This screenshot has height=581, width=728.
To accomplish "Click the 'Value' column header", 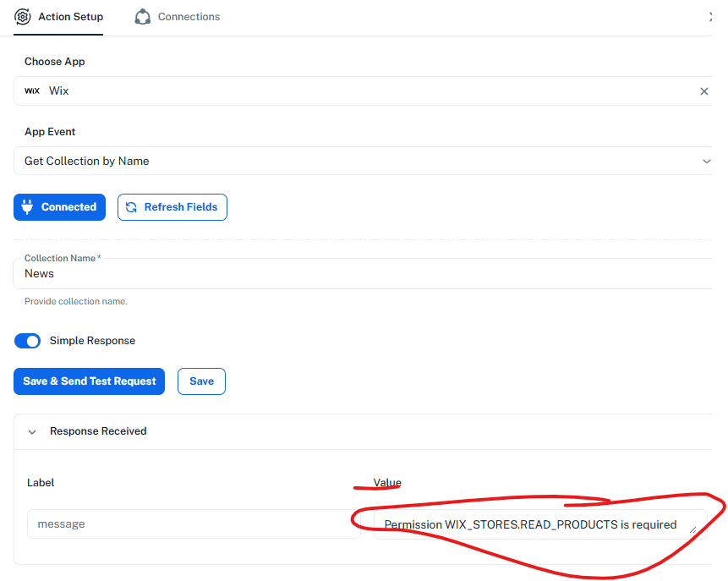I will (x=387, y=483).
